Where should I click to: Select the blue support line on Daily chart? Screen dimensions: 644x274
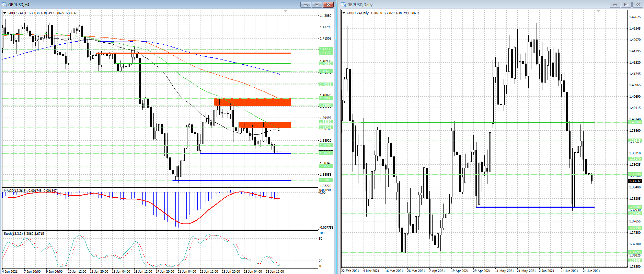click(x=535, y=207)
